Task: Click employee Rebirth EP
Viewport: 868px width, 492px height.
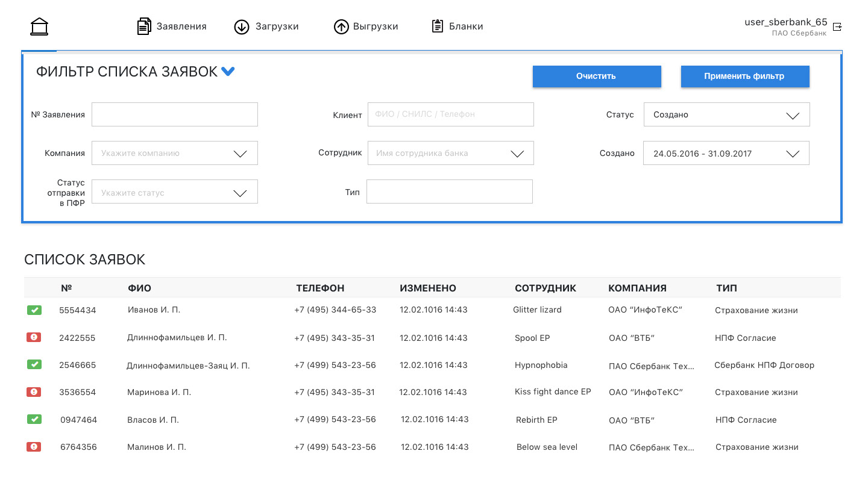Action: tap(536, 420)
